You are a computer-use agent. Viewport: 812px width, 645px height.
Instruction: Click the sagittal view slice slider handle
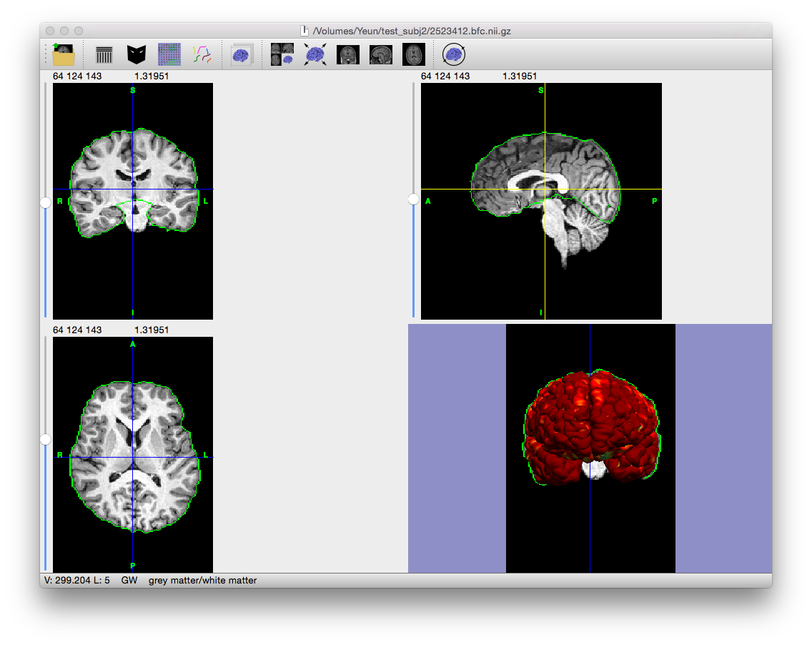coord(413,200)
